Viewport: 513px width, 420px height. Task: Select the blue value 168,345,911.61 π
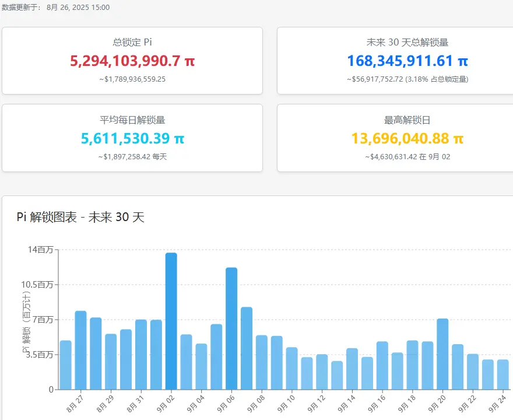click(407, 61)
